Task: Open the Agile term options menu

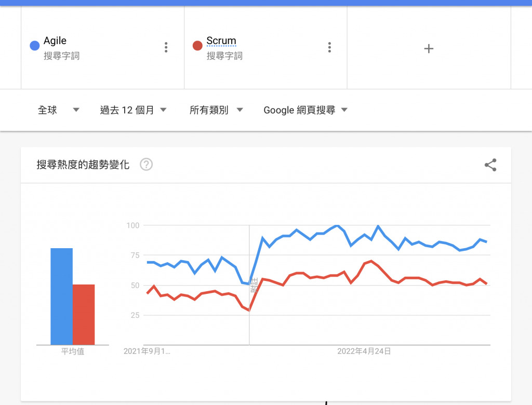Action: pyautogui.click(x=166, y=47)
